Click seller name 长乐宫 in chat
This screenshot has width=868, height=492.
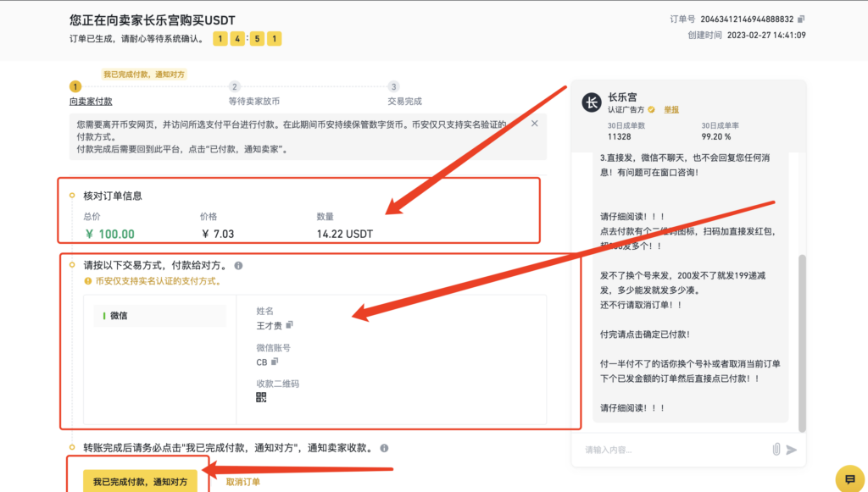(623, 97)
